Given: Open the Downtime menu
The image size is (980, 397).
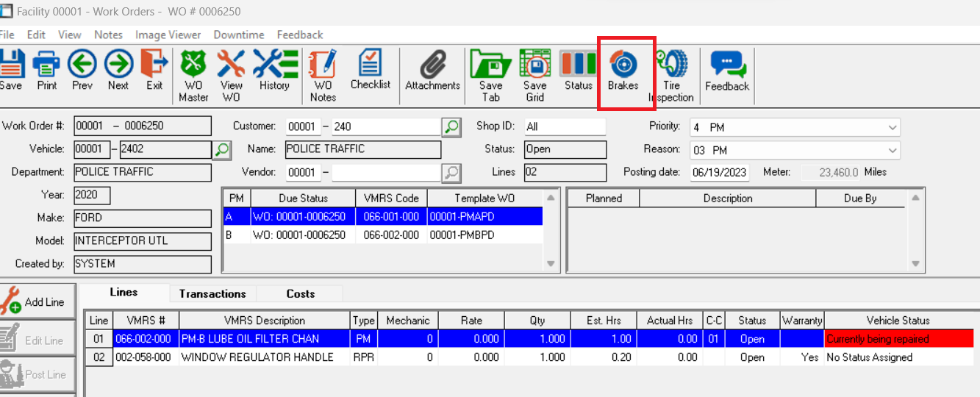Looking at the screenshot, I should (x=238, y=35).
